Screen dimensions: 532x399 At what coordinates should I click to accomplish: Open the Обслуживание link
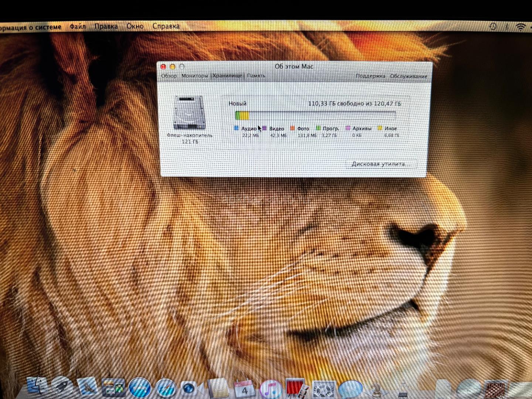tap(408, 76)
